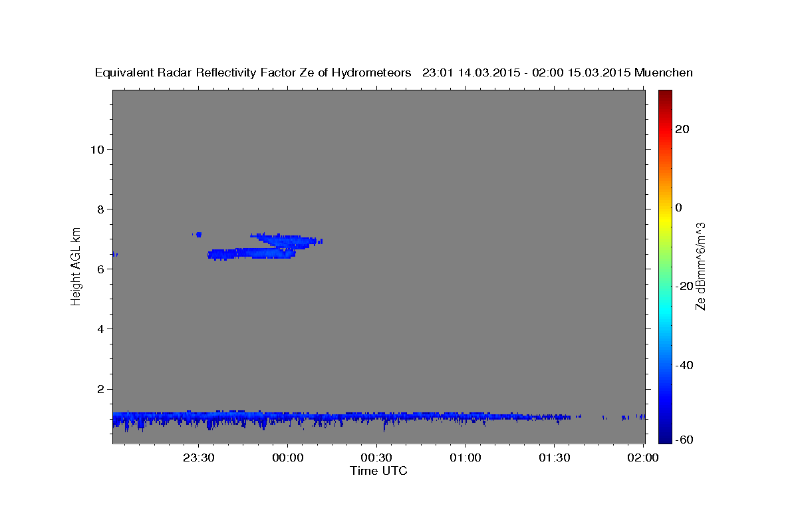The width and height of the screenshot is (798, 532).
Task: Click the 23:30 time tick label
Action: click(x=199, y=458)
